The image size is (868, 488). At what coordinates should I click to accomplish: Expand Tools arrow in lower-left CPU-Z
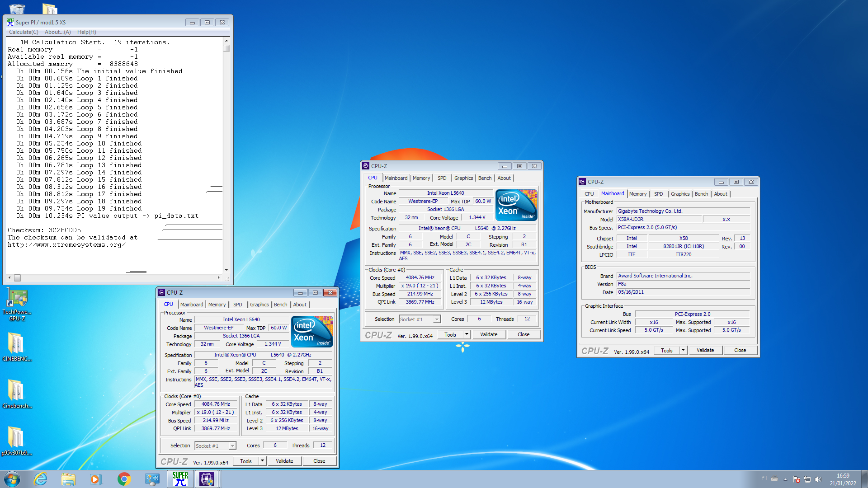262,461
